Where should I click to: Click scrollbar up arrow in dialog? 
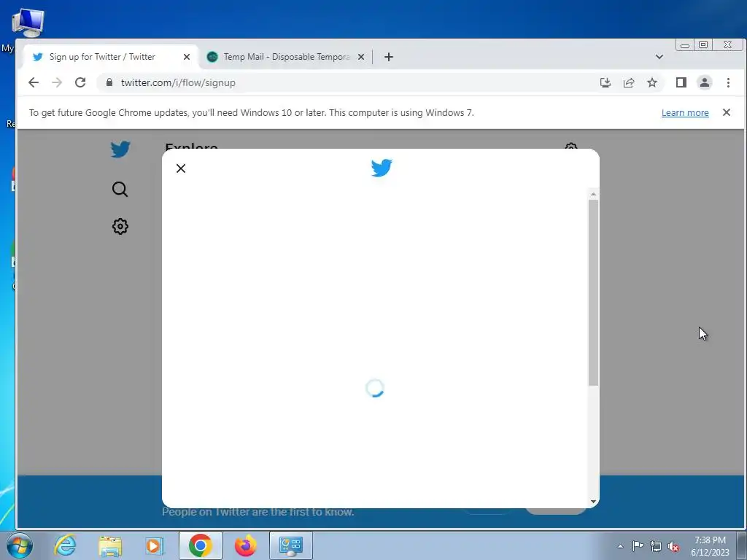pos(593,194)
